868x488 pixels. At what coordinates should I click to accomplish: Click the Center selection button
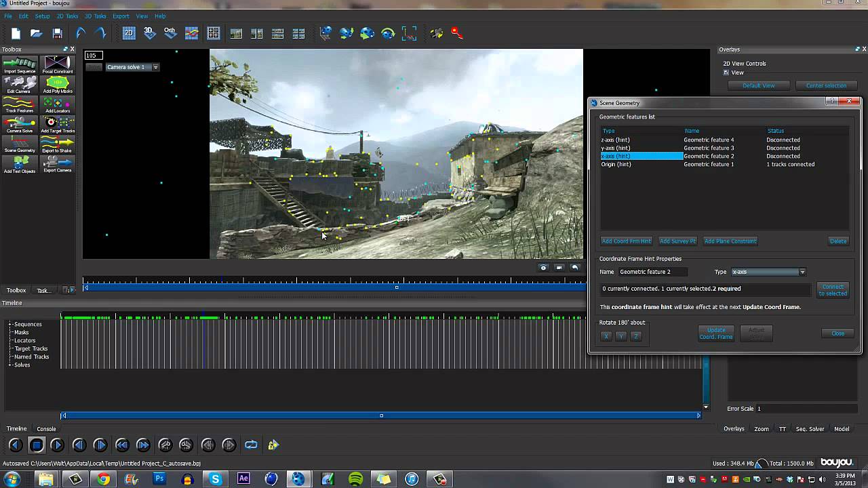click(826, 85)
